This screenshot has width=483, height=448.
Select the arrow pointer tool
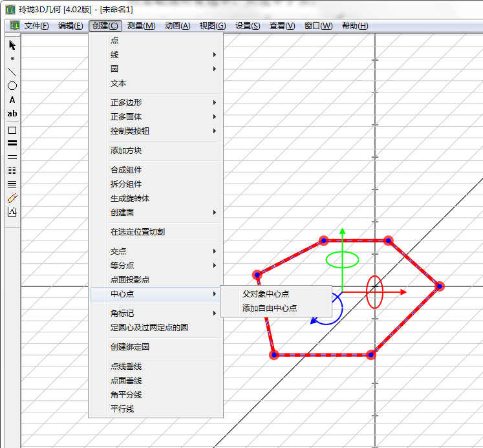point(12,45)
